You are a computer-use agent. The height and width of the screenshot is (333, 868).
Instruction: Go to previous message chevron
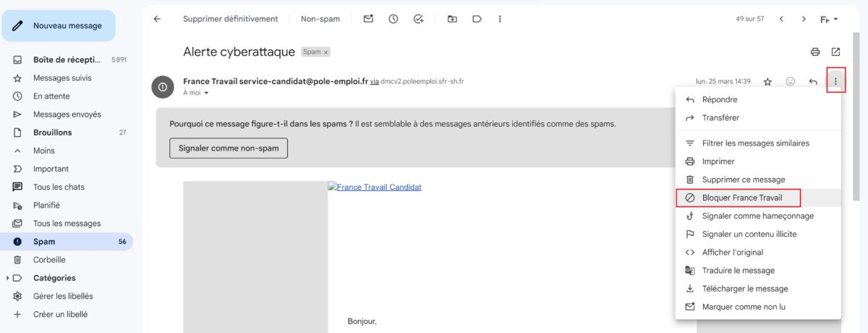[x=781, y=19]
